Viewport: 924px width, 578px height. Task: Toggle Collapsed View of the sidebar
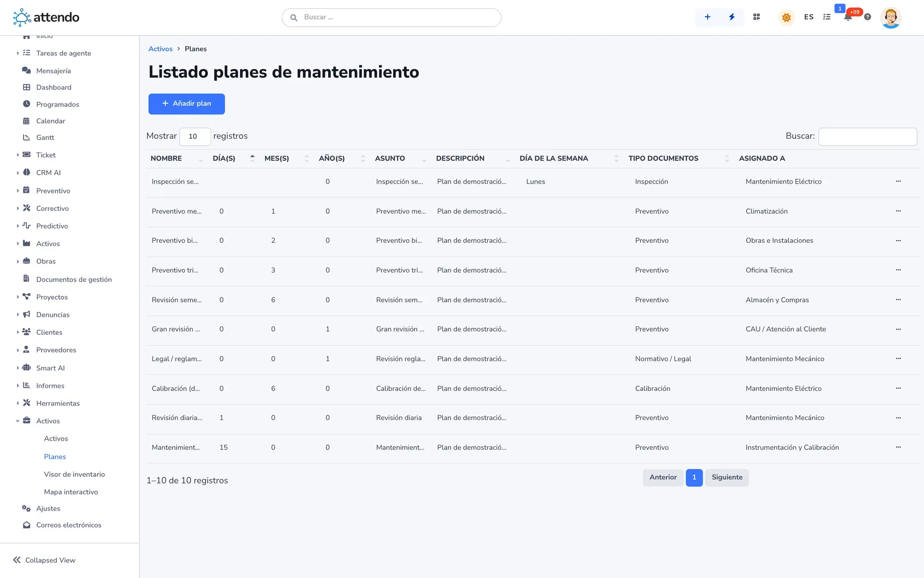(x=44, y=560)
